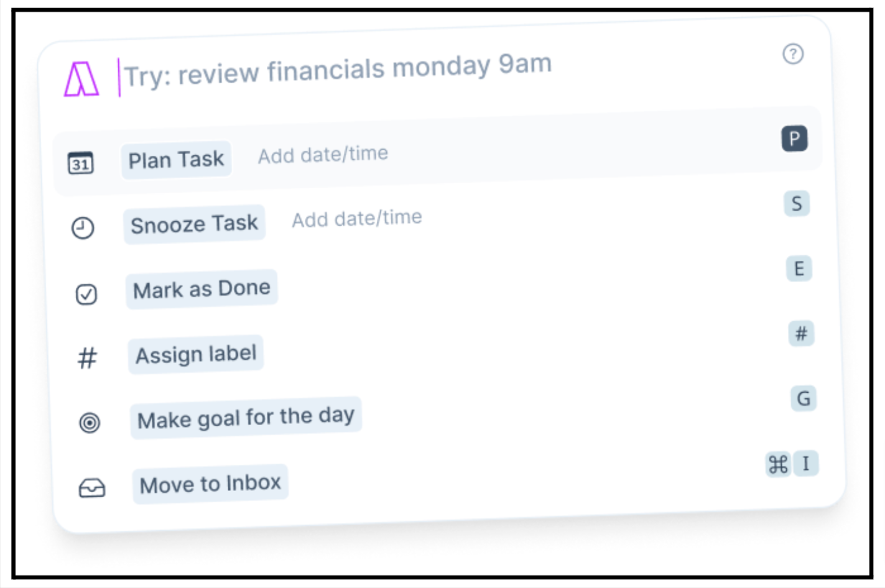Click the inbox tray icon

pos(92,489)
